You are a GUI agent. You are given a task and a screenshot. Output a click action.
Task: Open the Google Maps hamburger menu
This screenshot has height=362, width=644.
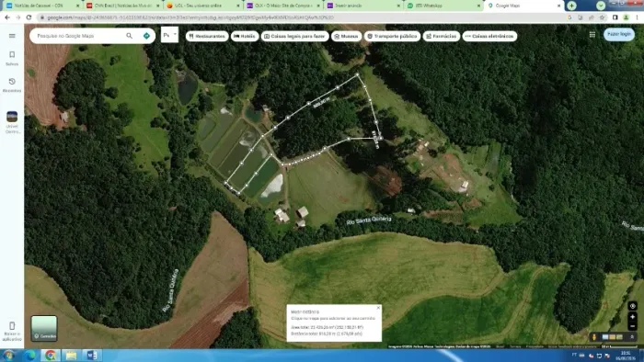click(12, 36)
